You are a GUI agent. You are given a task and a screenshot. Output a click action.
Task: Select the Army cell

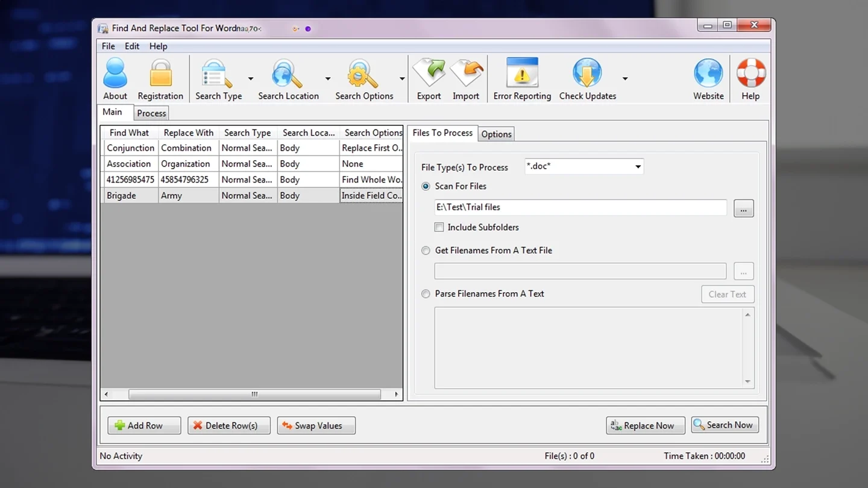pyautogui.click(x=189, y=195)
